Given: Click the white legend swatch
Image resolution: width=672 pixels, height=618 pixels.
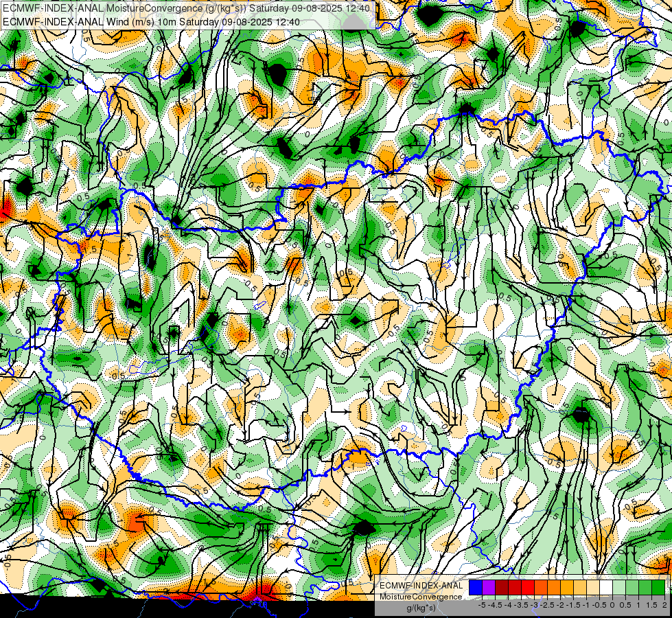Looking at the screenshot, I should [606, 587].
